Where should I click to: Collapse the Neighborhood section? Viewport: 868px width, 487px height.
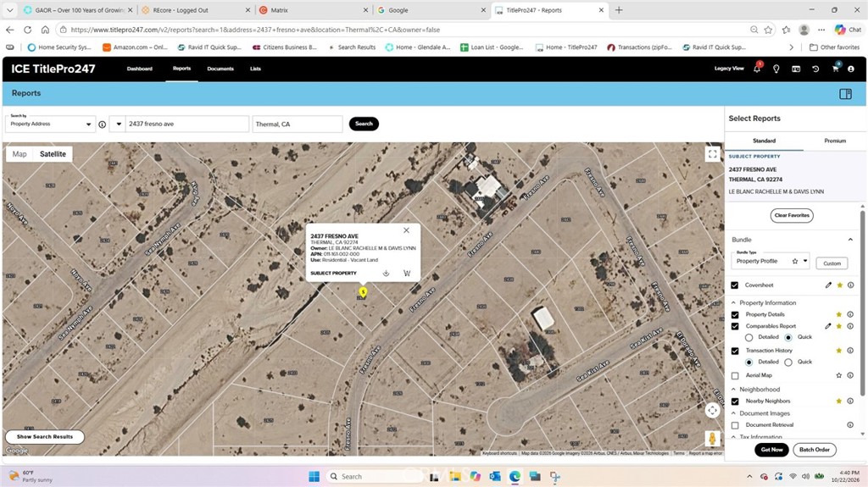[733, 390]
